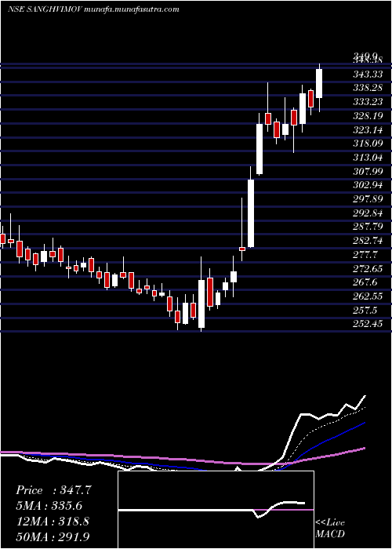
Task: Click the <<Live MACD label
Action: coord(330,529)
